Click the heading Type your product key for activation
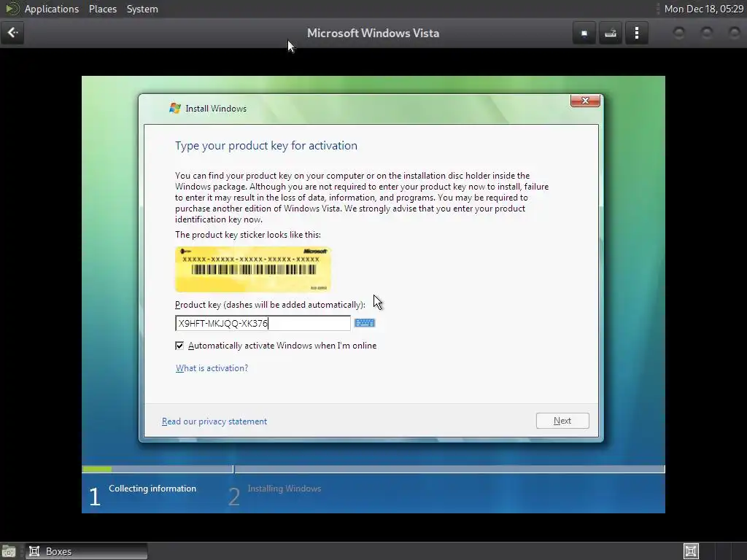The width and height of the screenshot is (747, 560). click(x=266, y=146)
